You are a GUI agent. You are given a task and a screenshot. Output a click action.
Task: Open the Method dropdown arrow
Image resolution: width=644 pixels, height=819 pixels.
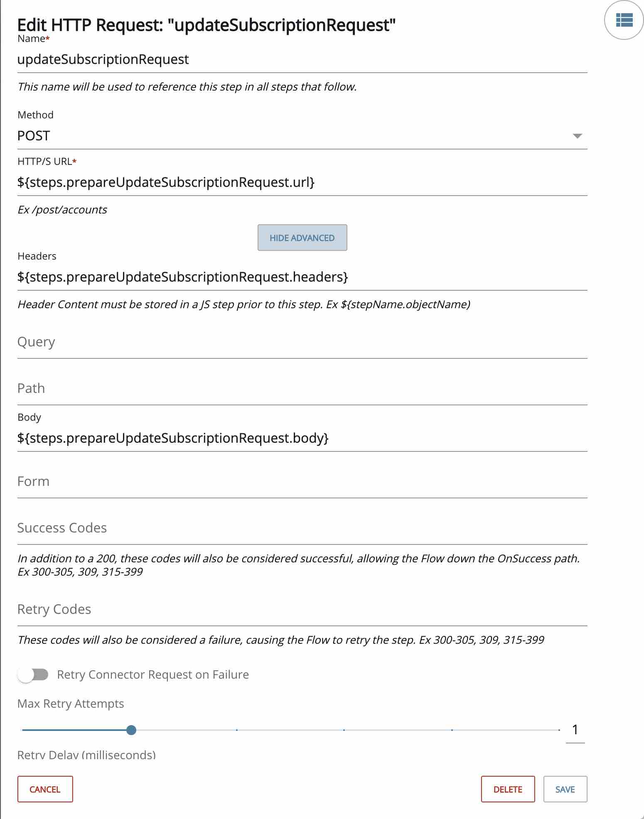[577, 136]
